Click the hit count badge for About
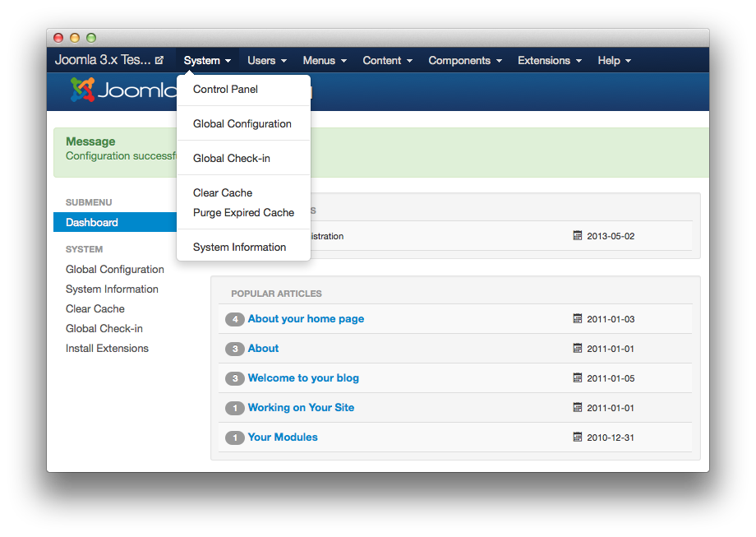 coord(235,349)
